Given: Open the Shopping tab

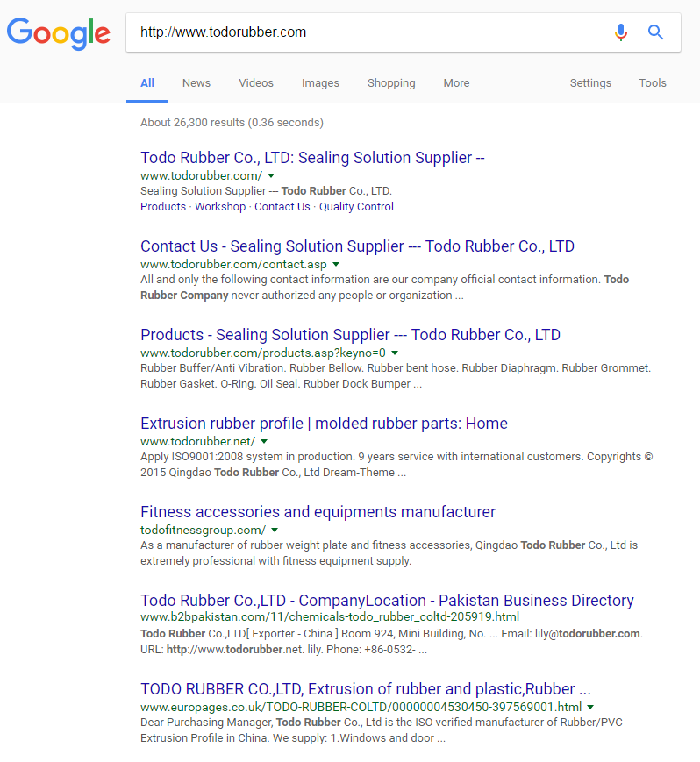Looking at the screenshot, I should pyautogui.click(x=391, y=83).
